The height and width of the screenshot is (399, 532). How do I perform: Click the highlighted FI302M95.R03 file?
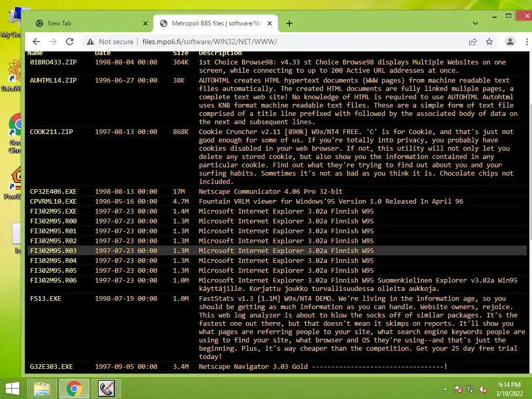(x=54, y=250)
